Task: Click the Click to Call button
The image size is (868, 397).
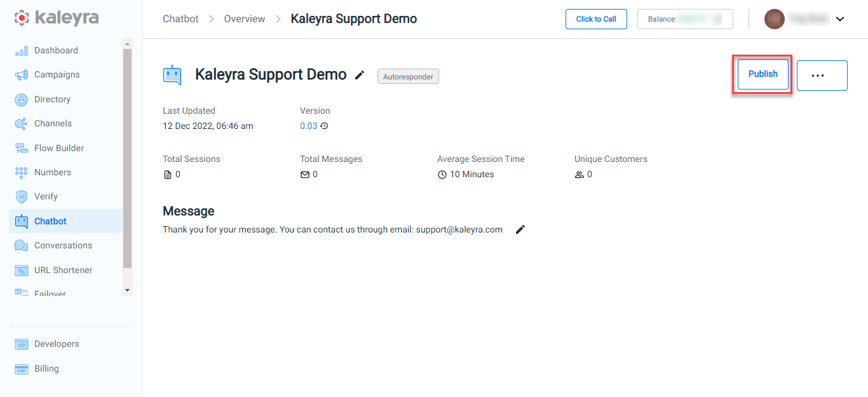Action: [x=596, y=19]
